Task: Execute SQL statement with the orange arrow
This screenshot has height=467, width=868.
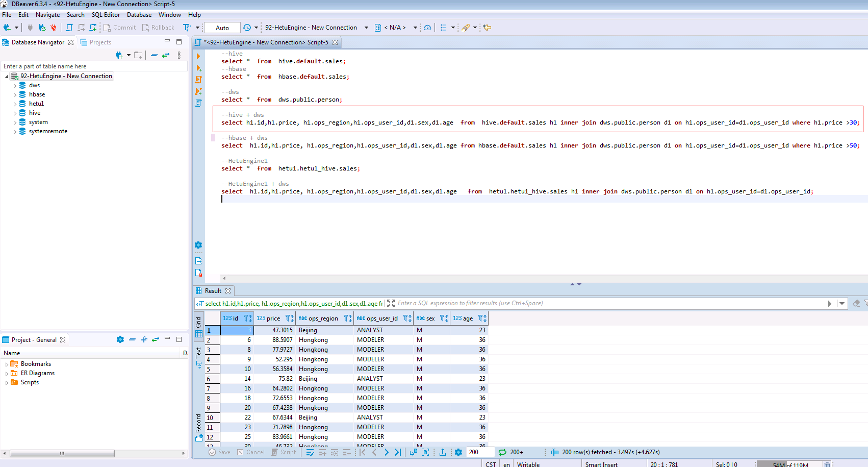Action: coord(198,56)
